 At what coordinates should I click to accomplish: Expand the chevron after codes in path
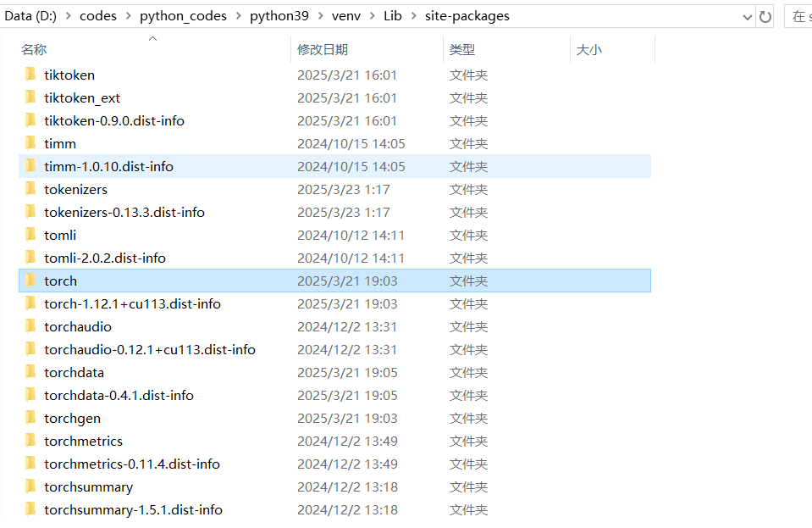coord(128,16)
